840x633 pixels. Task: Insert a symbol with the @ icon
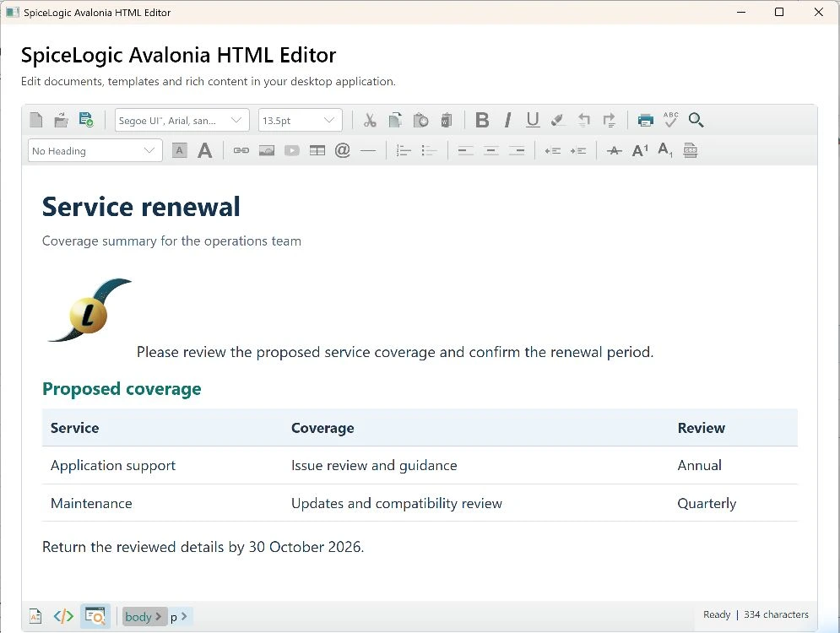(x=342, y=150)
